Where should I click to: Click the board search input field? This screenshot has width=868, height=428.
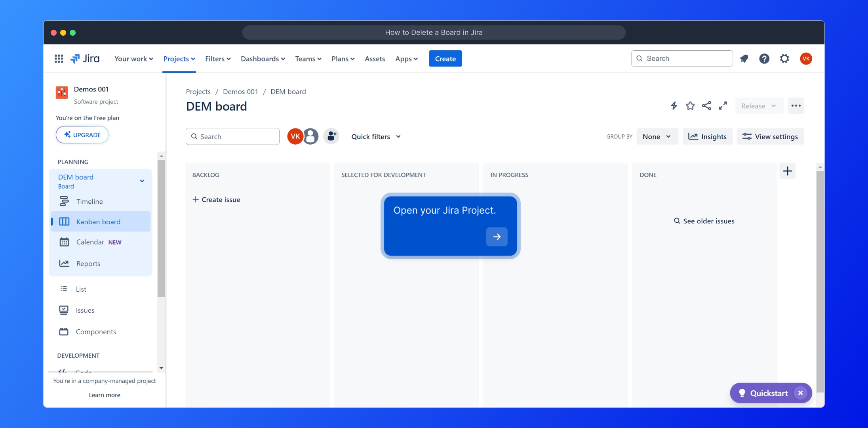(237, 136)
